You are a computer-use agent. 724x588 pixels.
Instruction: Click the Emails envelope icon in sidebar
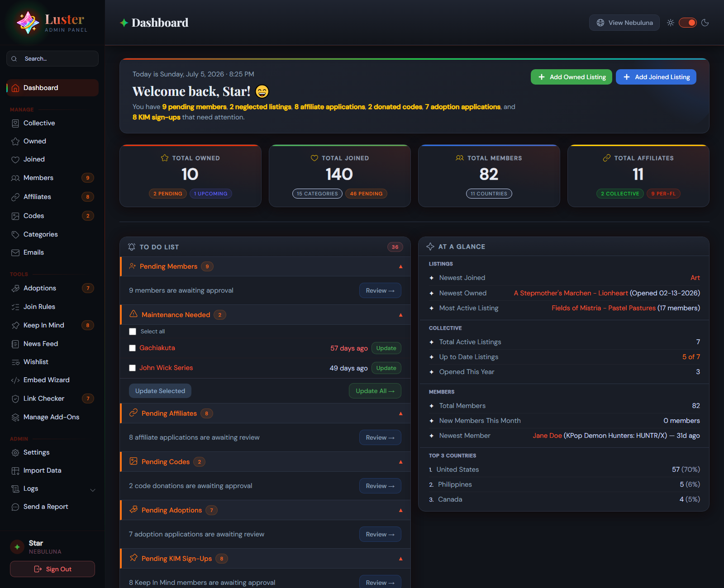click(15, 253)
